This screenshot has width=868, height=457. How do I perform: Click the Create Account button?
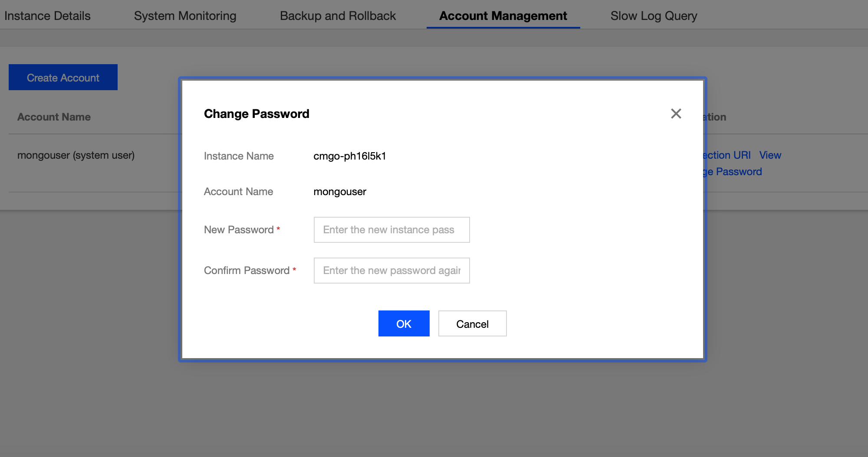click(x=63, y=77)
